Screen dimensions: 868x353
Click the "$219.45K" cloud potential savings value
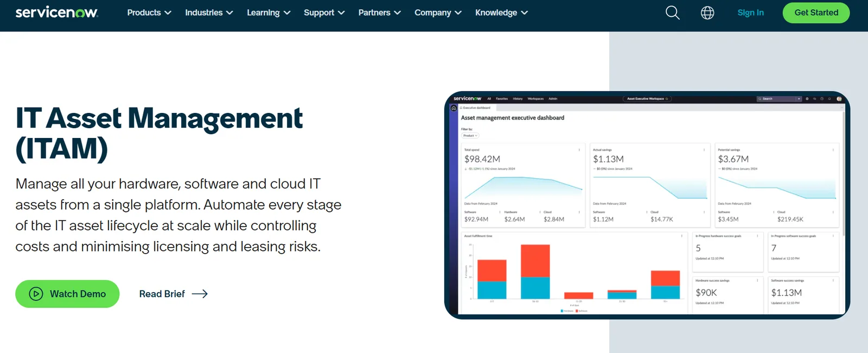coord(790,219)
